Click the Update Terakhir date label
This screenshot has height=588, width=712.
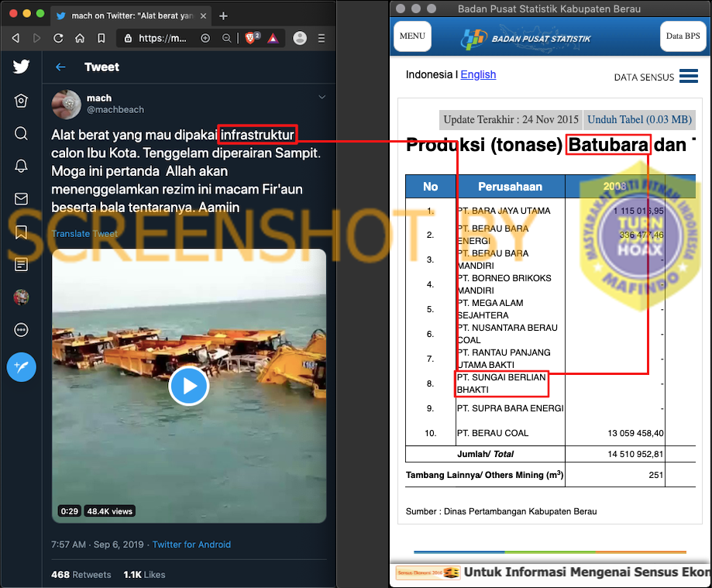pos(511,120)
